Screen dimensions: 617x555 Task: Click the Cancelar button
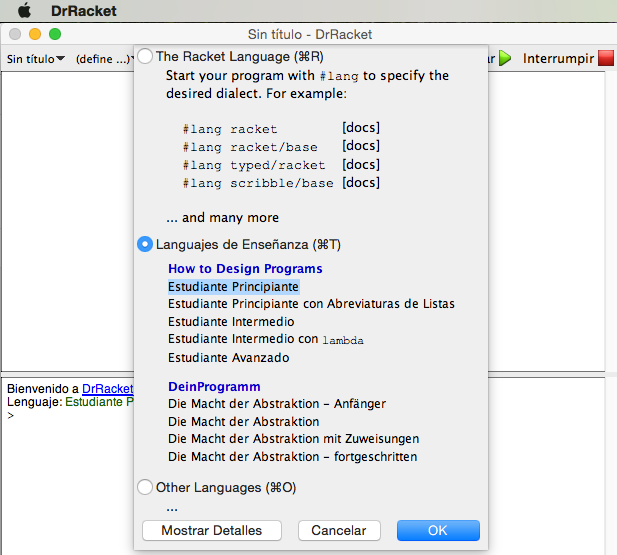pyautogui.click(x=339, y=530)
